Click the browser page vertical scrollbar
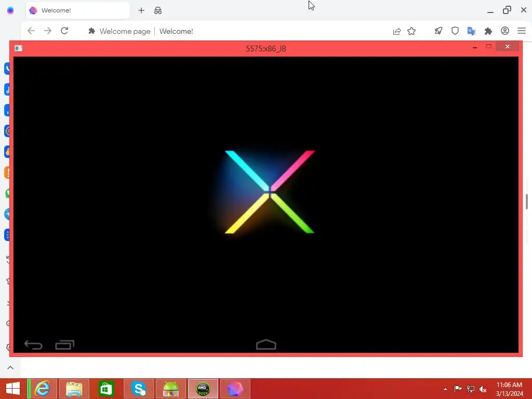The image size is (532, 399). 527,202
